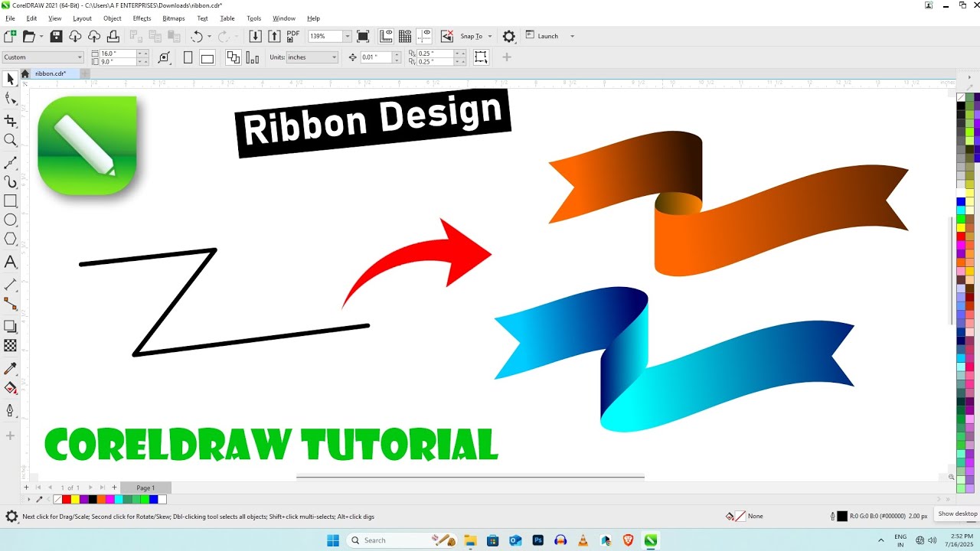Click the Quick customize plus in property bar
The image size is (980, 551).
pyautogui.click(x=506, y=57)
